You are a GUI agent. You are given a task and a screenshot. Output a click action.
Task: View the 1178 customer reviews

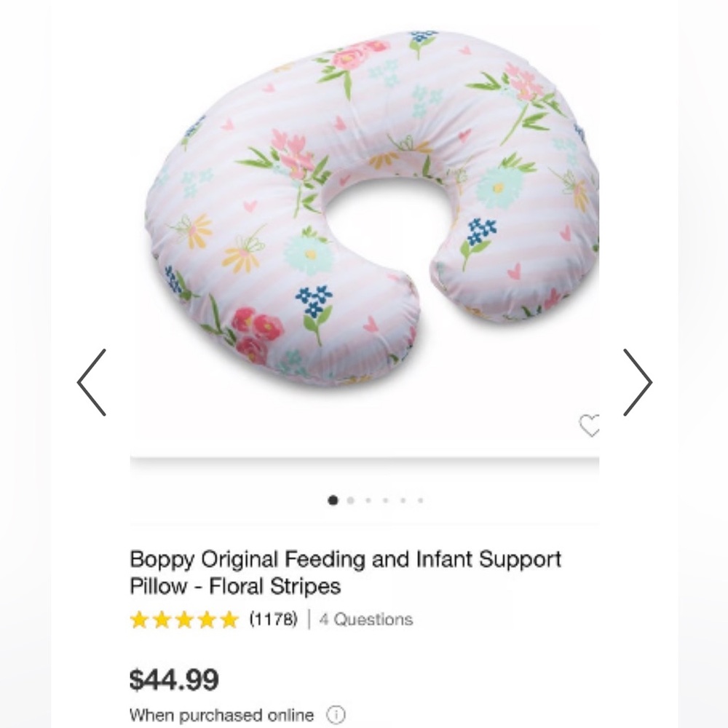(x=272, y=620)
